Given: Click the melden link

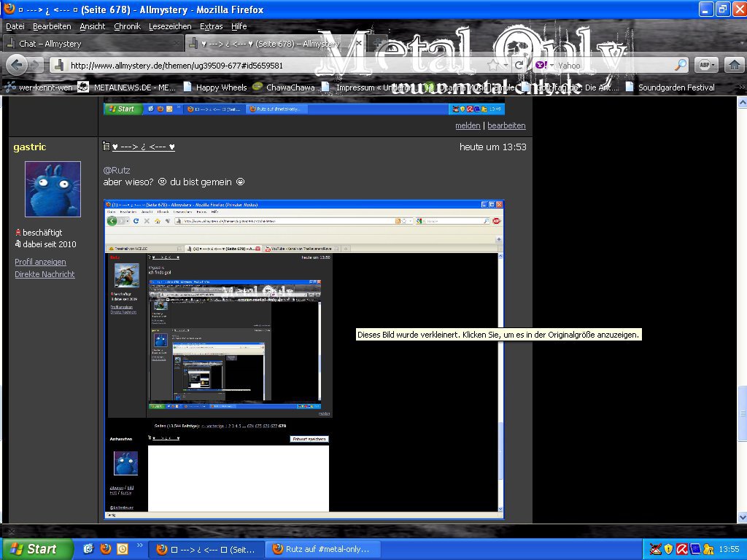Looking at the screenshot, I should pos(468,125).
